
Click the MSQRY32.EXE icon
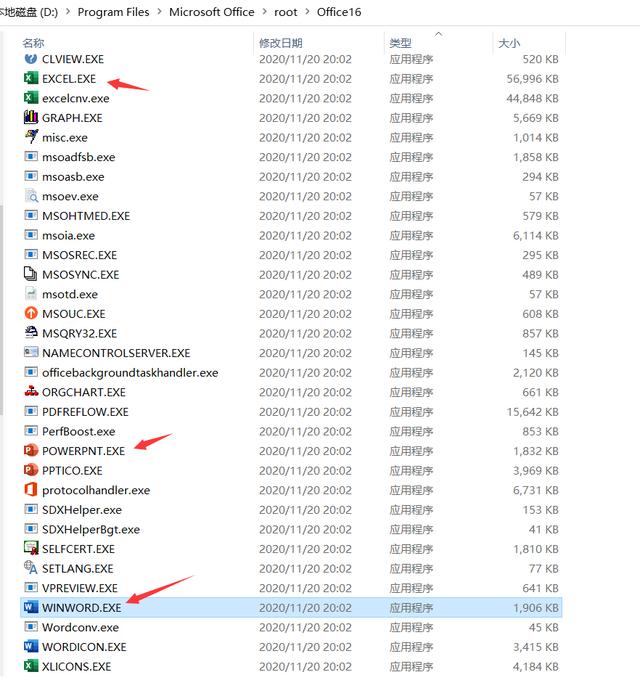click(31, 333)
